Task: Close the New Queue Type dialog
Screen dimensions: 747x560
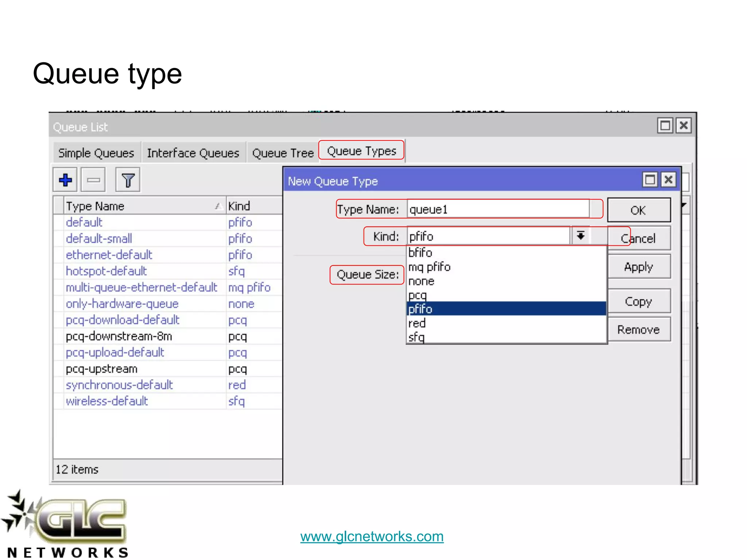Action: click(x=668, y=180)
